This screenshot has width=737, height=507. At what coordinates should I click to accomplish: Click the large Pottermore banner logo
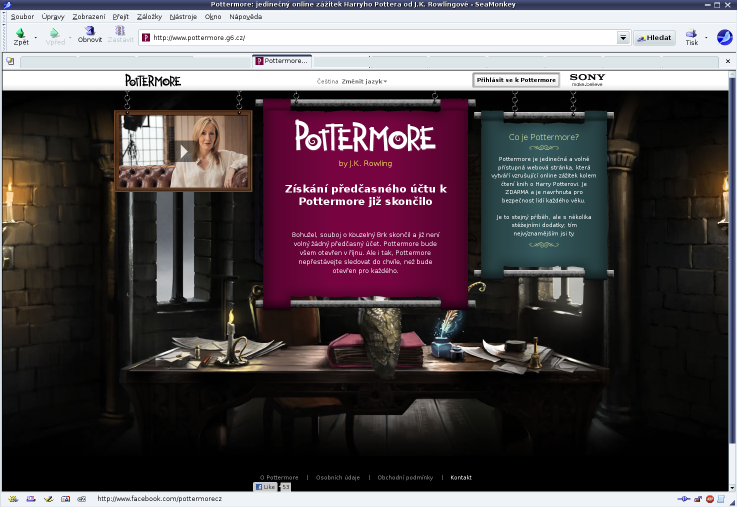(365, 135)
